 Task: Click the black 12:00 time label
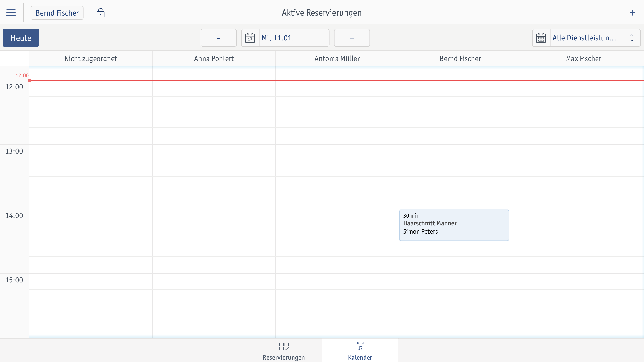(14, 87)
